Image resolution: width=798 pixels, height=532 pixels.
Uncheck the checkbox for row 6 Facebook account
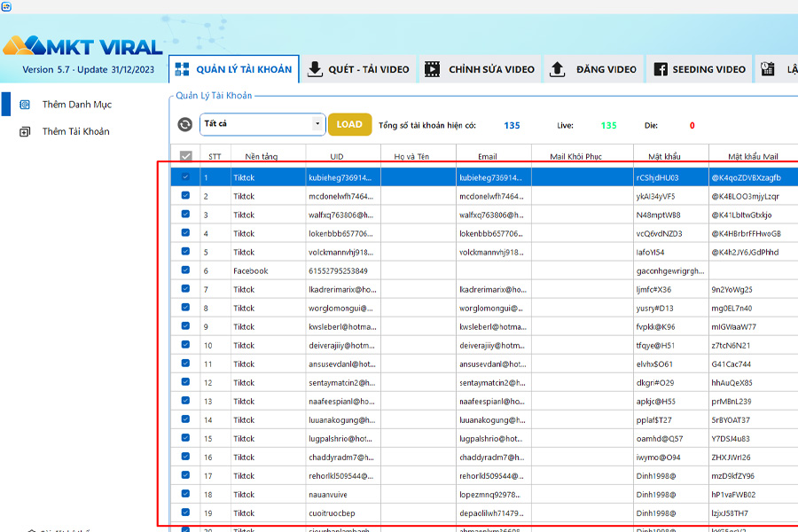[x=185, y=270]
